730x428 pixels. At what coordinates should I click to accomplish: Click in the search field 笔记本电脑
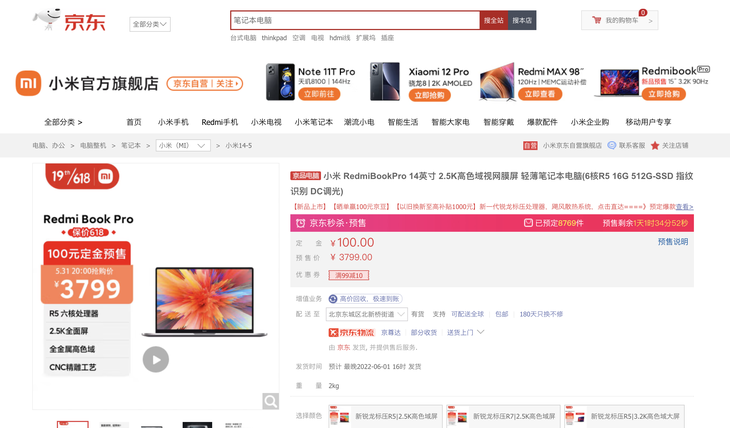[x=355, y=20]
